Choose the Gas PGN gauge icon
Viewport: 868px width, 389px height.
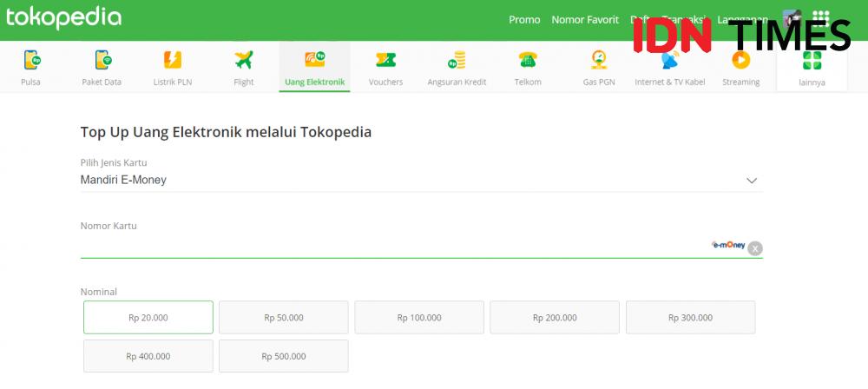pos(598,59)
